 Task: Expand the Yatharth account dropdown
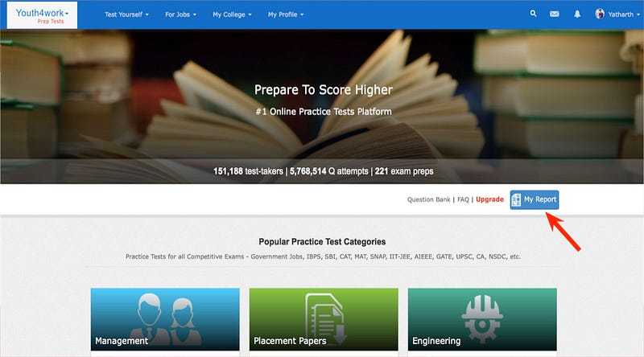(x=623, y=14)
